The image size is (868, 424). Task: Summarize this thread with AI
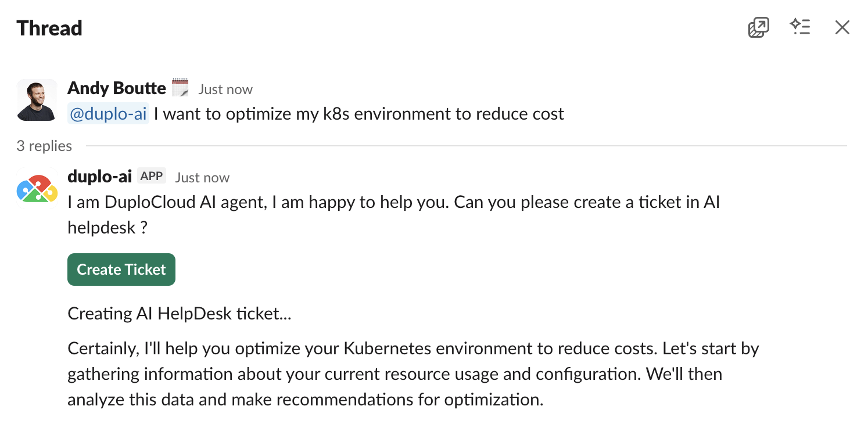tap(800, 27)
